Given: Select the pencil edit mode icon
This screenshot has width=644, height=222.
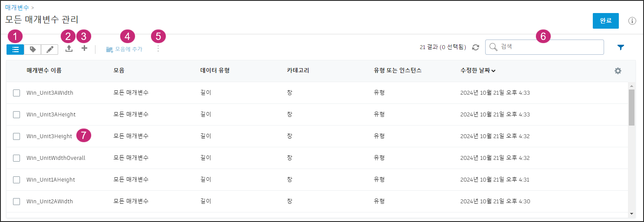Looking at the screenshot, I should [x=49, y=50].
